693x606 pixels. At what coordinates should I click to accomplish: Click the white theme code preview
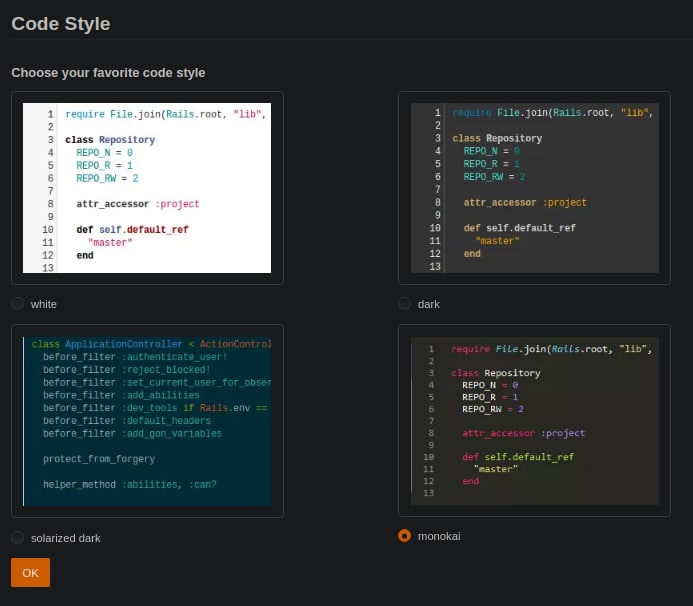[147, 188]
